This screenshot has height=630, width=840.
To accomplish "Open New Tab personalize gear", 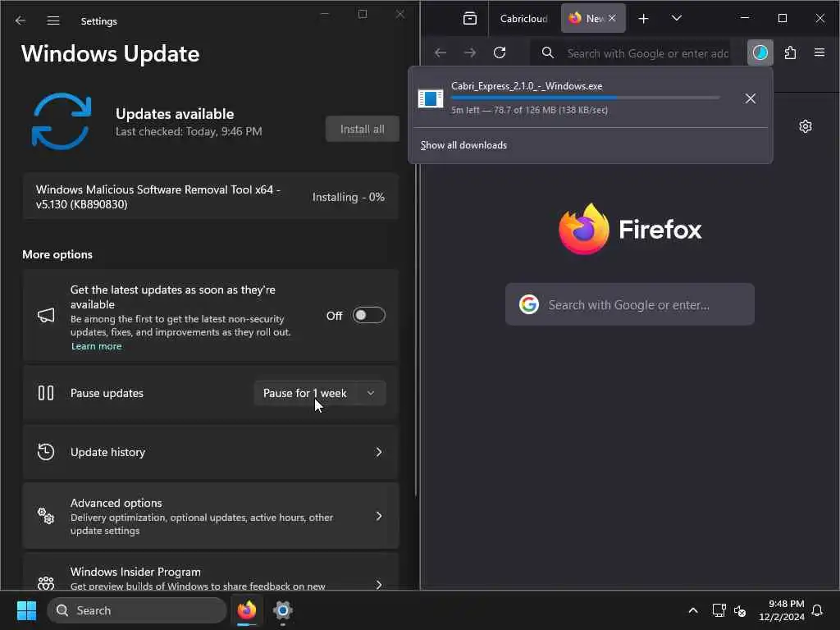I will 806,126.
